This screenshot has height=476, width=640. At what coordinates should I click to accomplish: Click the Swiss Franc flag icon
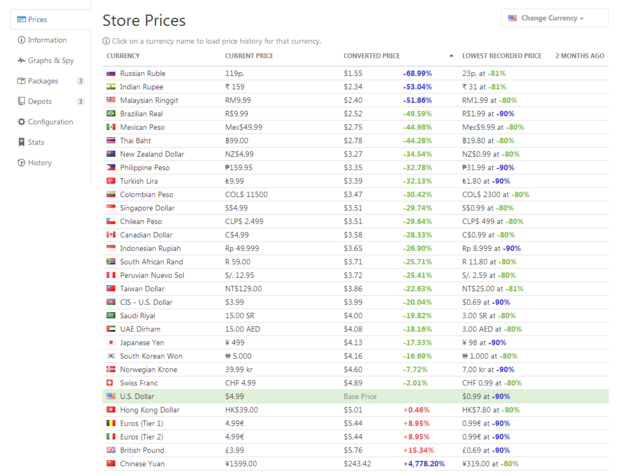(110, 382)
